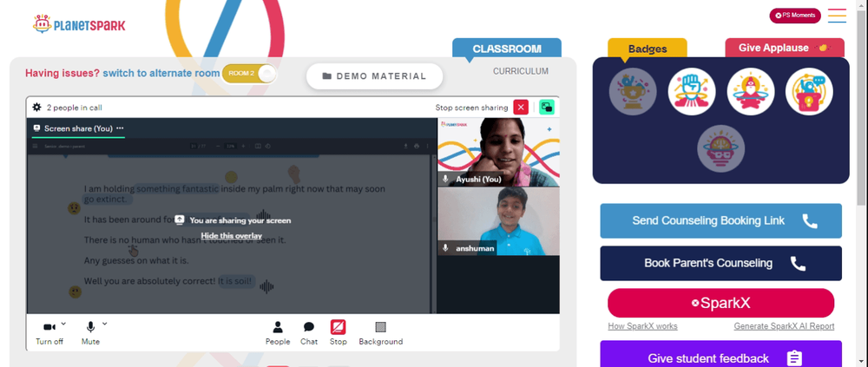Click the 'You are sharing your screen' message
The image size is (868, 367).
[x=240, y=220]
